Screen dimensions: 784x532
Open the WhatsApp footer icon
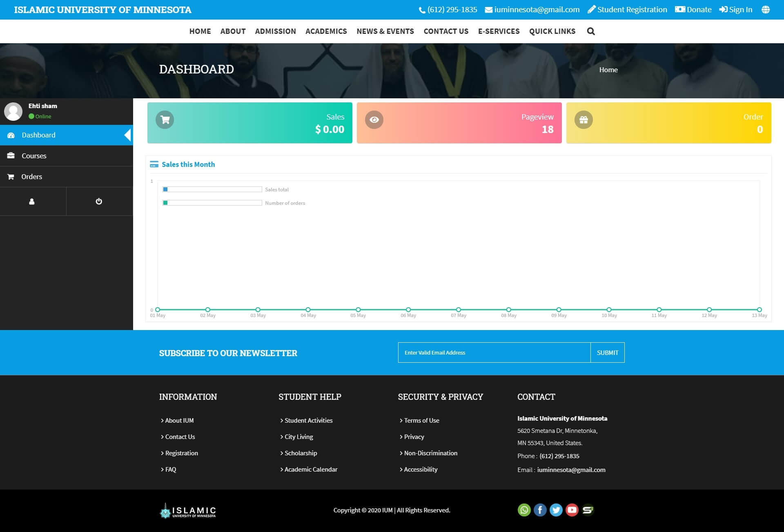click(x=524, y=510)
